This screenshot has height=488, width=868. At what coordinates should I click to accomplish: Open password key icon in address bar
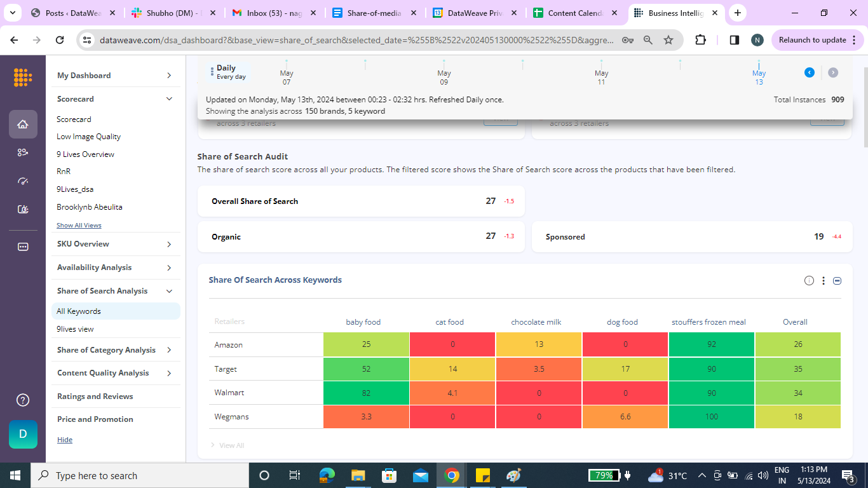(x=627, y=39)
